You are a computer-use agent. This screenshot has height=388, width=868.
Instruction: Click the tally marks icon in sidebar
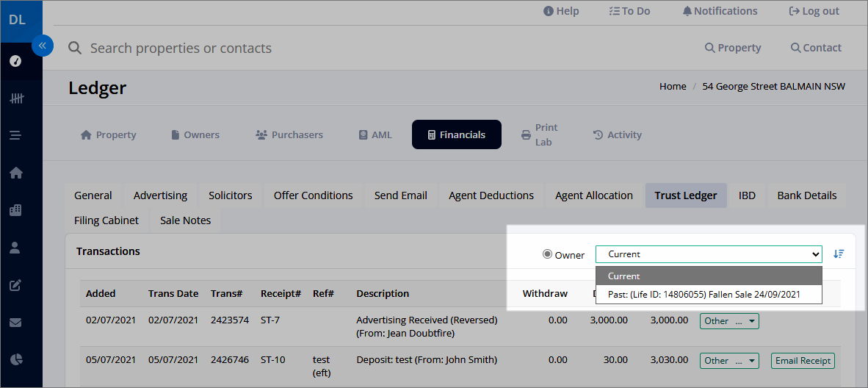[x=16, y=98]
